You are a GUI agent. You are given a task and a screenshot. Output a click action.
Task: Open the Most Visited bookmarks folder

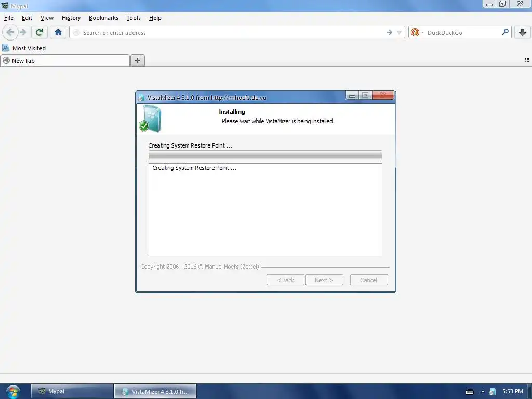[24, 48]
